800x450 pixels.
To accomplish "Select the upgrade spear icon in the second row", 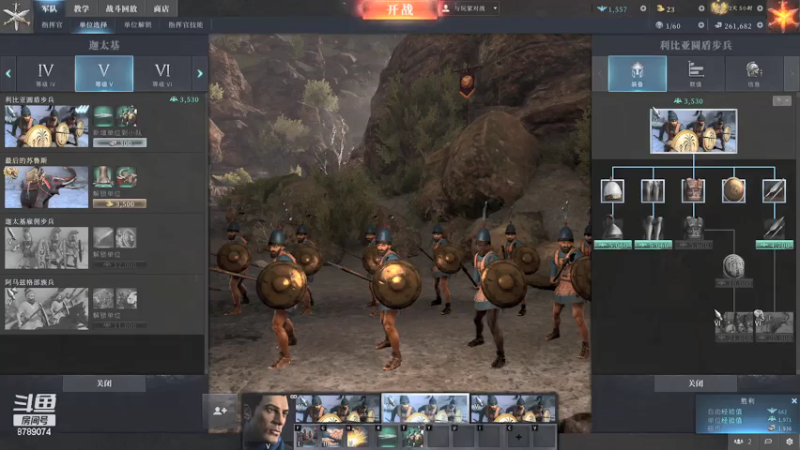I will click(774, 228).
